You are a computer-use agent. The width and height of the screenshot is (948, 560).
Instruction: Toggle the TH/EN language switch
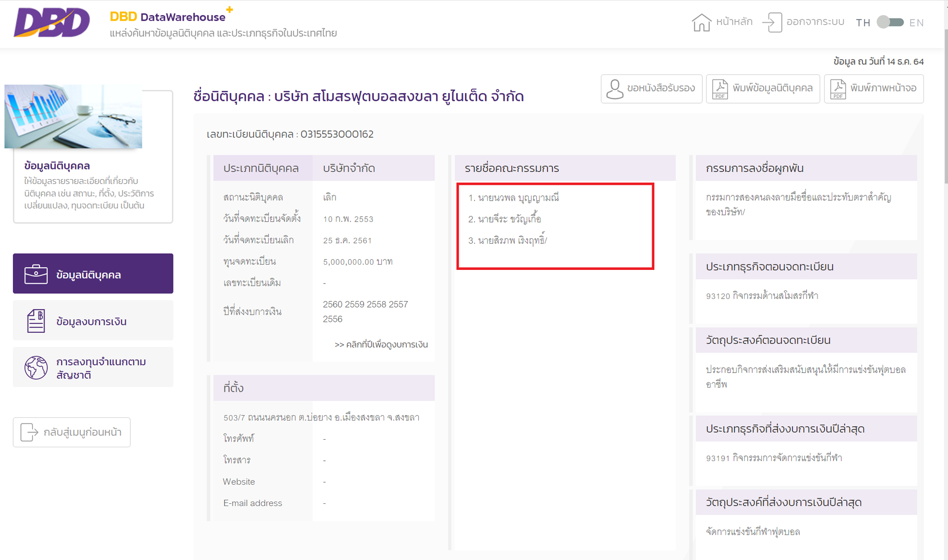point(890,22)
